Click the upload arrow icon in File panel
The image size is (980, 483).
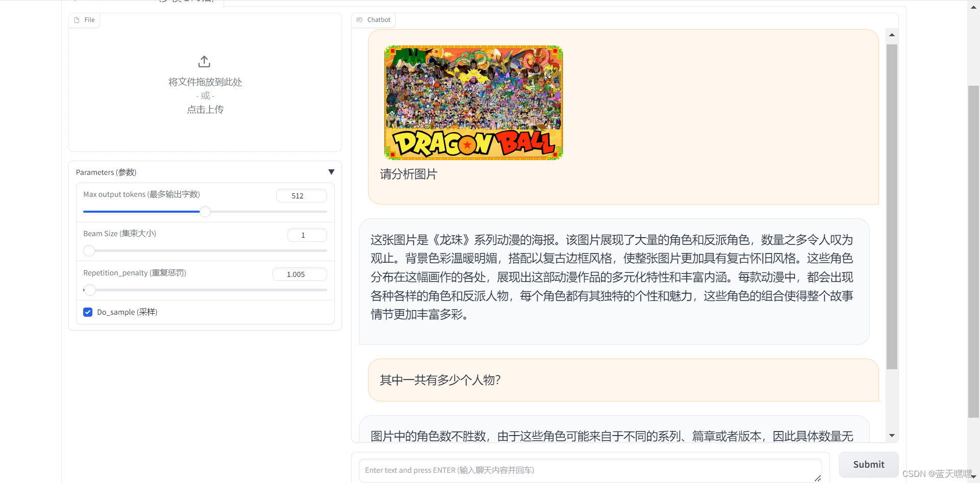pyautogui.click(x=204, y=62)
